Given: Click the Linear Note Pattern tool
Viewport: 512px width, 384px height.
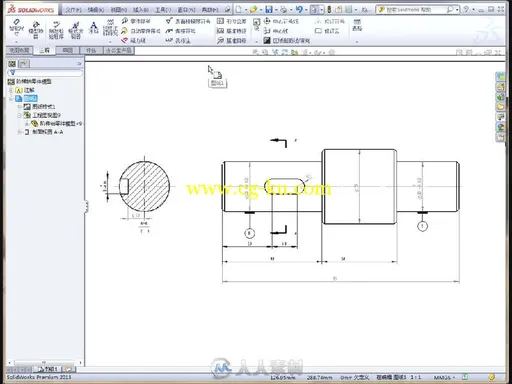Looking at the screenshot, I should coord(110,28).
